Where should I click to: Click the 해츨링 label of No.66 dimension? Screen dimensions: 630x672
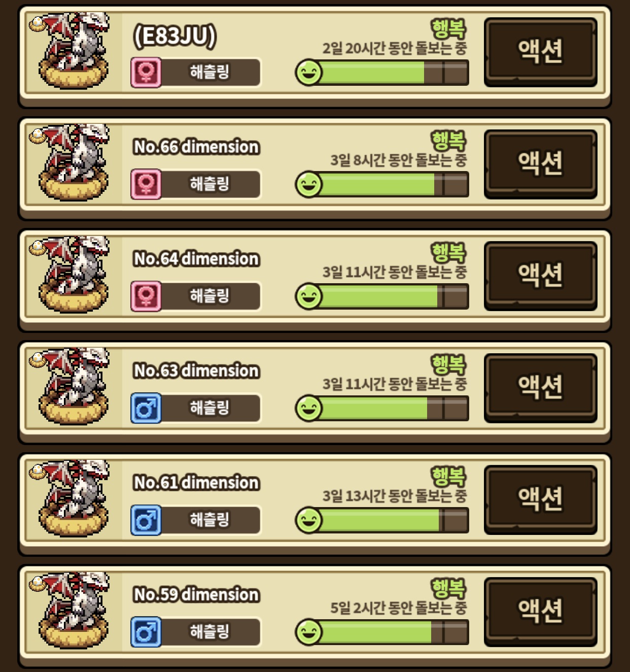pos(209,184)
